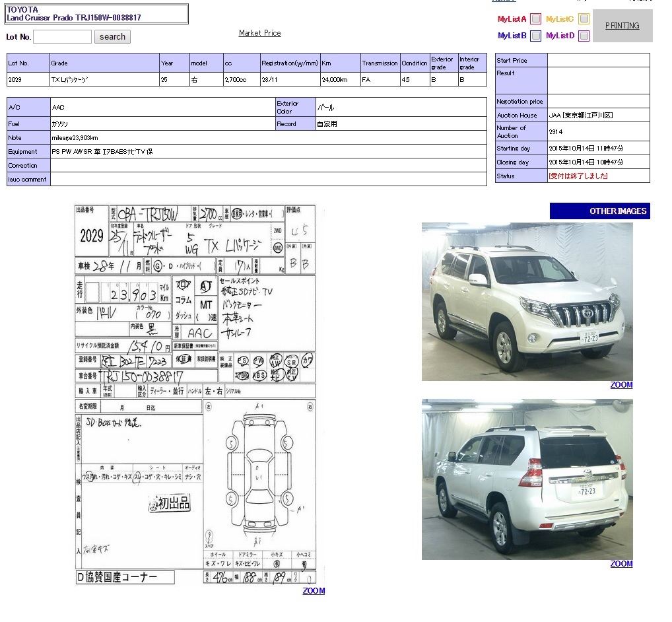Open the OTHER IMAGES button

click(x=599, y=211)
